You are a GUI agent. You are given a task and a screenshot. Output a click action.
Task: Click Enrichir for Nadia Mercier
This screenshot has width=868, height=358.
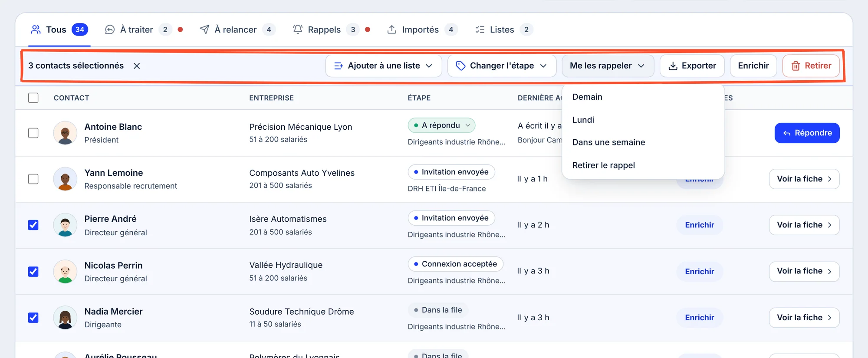700,318
